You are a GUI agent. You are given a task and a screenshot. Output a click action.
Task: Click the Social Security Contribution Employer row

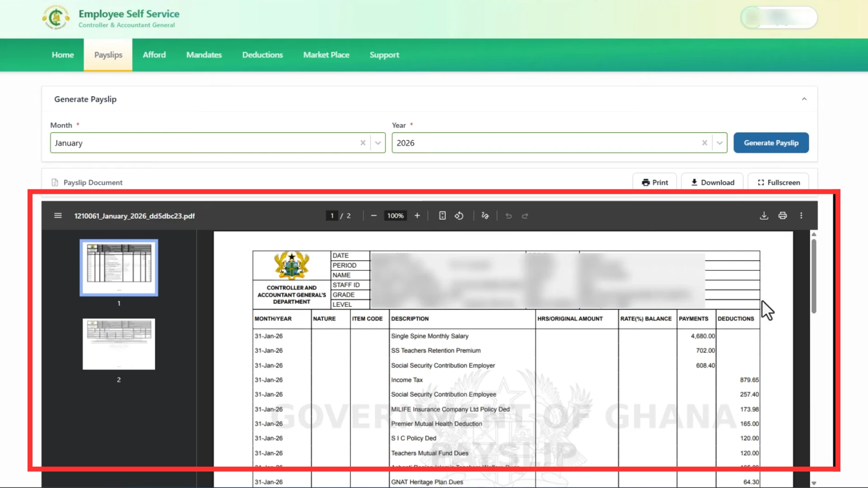point(506,366)
